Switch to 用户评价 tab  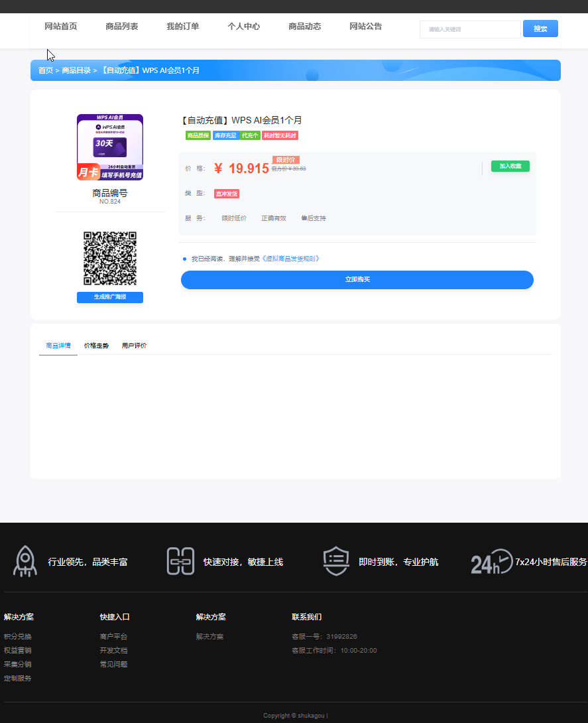[x=134, y=346]
